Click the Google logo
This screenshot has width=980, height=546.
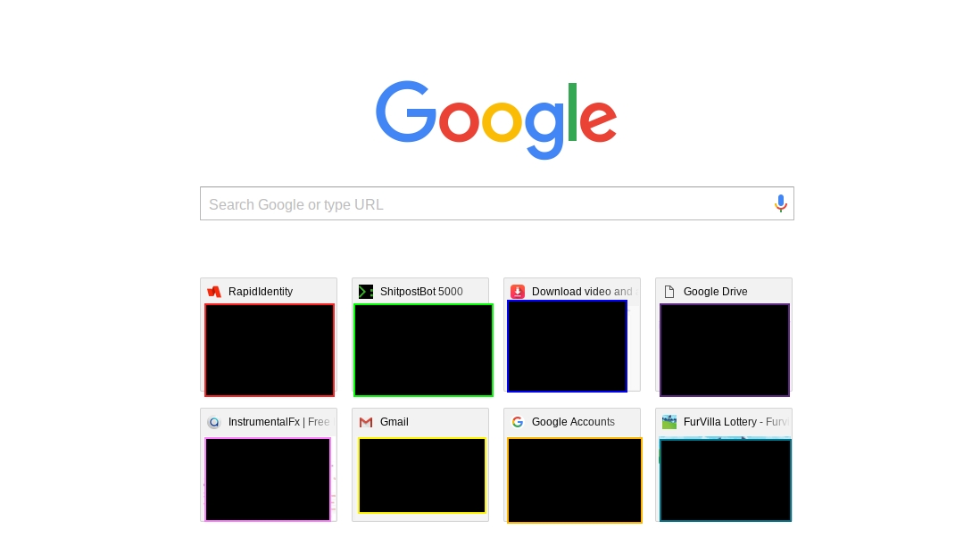click(x=496, y=120)
